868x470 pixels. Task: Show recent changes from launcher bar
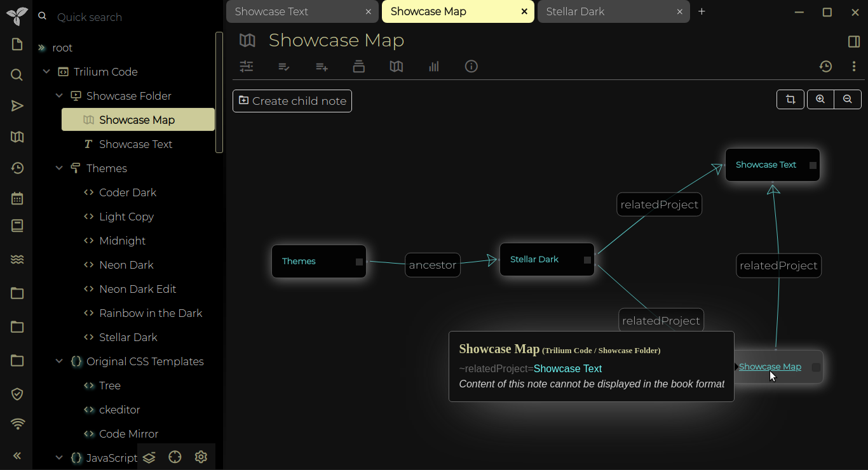[17, 168]
